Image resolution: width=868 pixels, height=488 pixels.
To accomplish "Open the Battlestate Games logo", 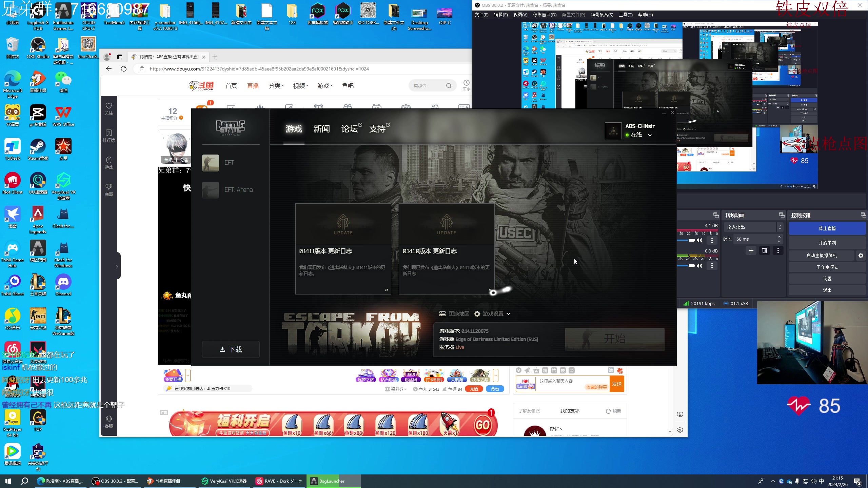I will pyautogui.click(x=231, y=127).
